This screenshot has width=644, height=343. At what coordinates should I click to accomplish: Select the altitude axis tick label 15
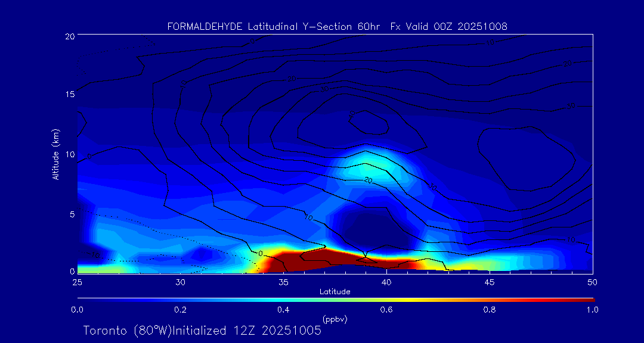[x=69, y=94]
